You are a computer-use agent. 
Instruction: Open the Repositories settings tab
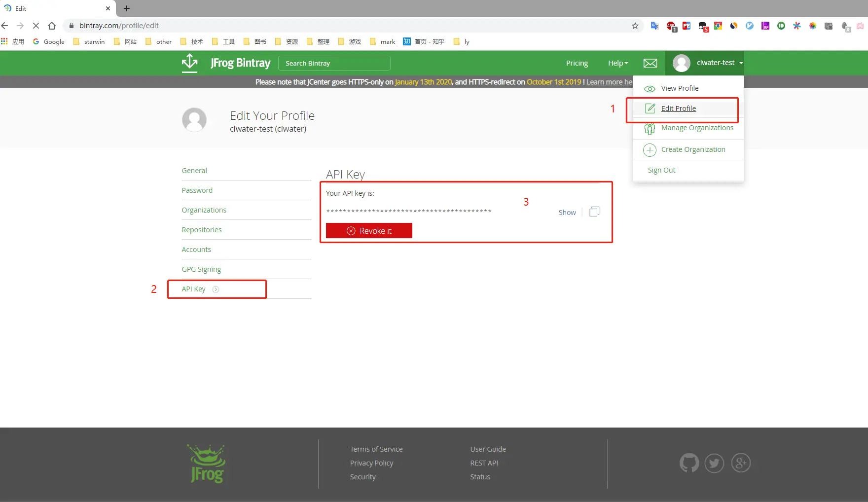point(201,230)
